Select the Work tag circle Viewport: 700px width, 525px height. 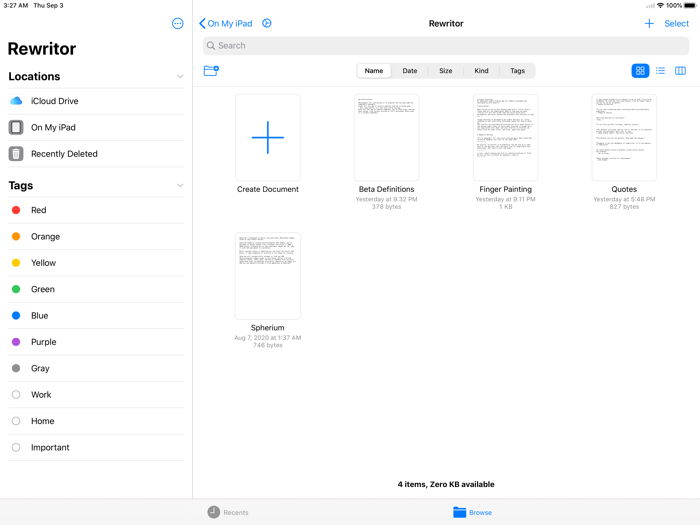[16, 394]
